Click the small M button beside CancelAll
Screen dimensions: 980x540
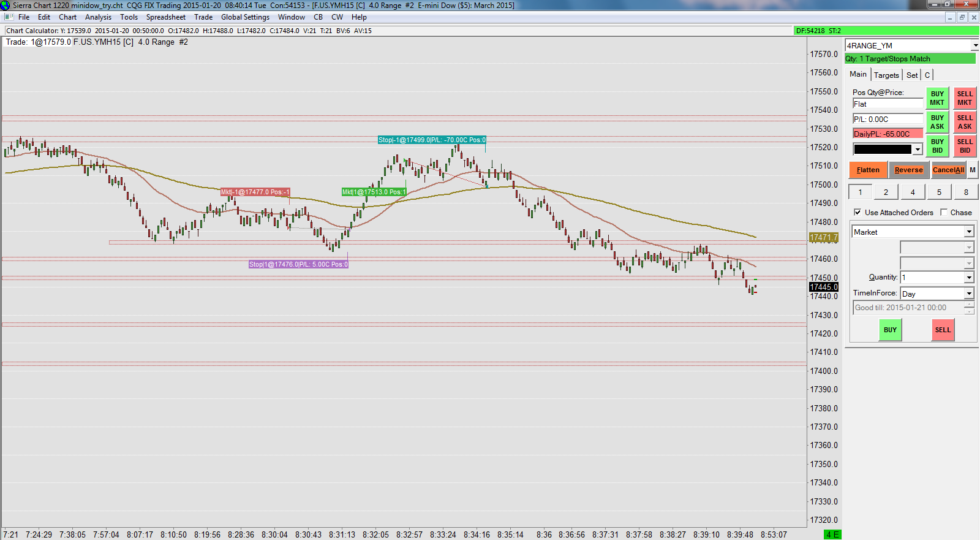coord(972,170)
